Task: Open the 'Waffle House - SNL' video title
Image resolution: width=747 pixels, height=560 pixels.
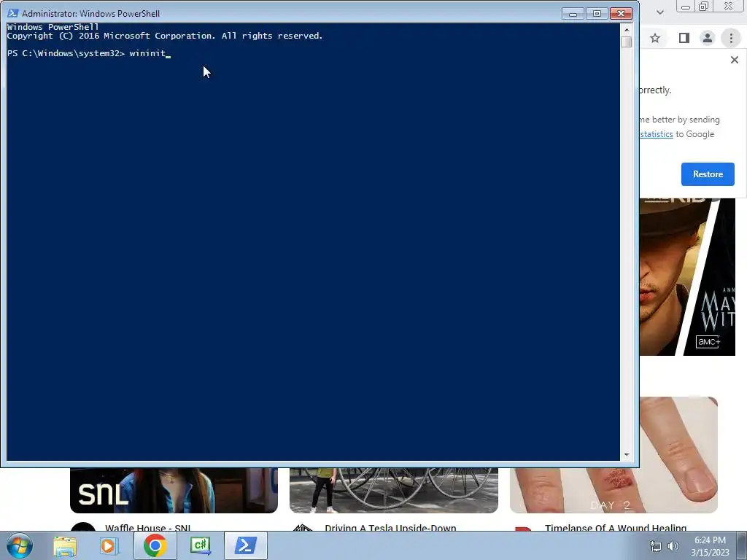Action: tap(147, 528)
